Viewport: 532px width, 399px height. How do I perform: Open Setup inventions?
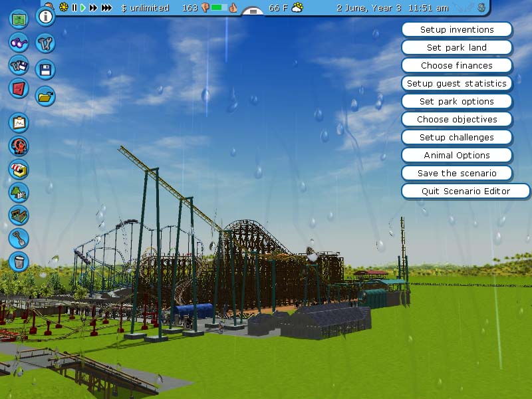[x=457, y=29]
